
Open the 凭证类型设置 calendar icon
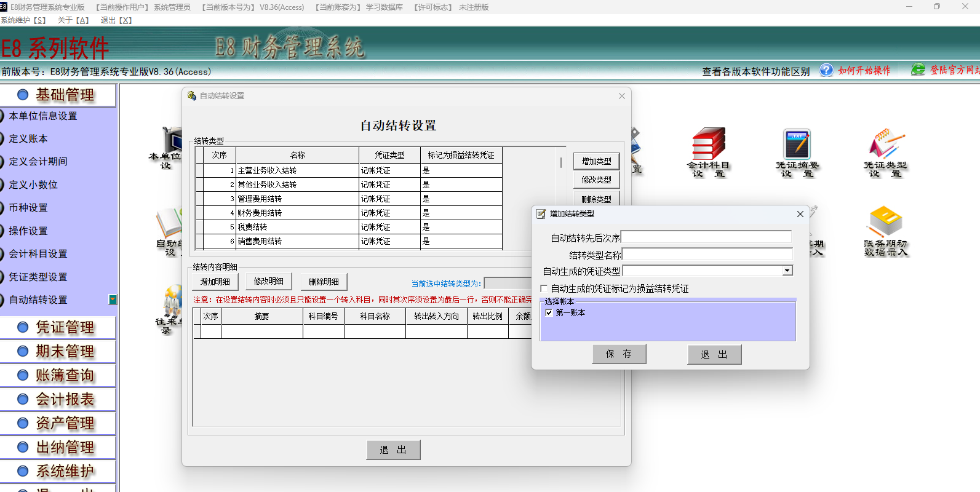885,145
